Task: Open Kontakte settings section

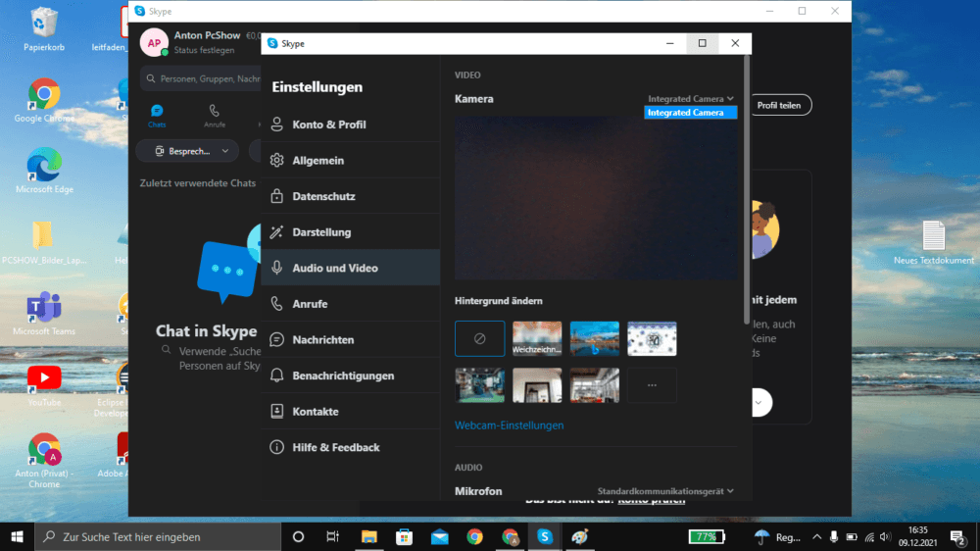Action: [351, 412]
